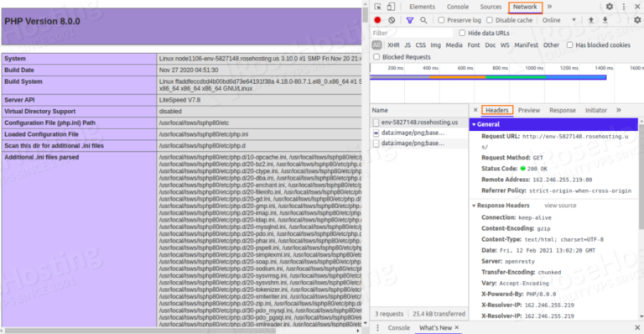Viewport: 644px width, 334px height.
Task: Open the network search magnifier icon
Action: pyautogui.click(x=423, y=20)
